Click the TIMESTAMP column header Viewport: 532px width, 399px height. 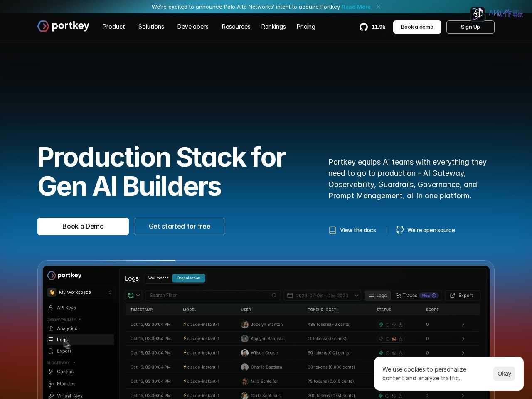141,310
